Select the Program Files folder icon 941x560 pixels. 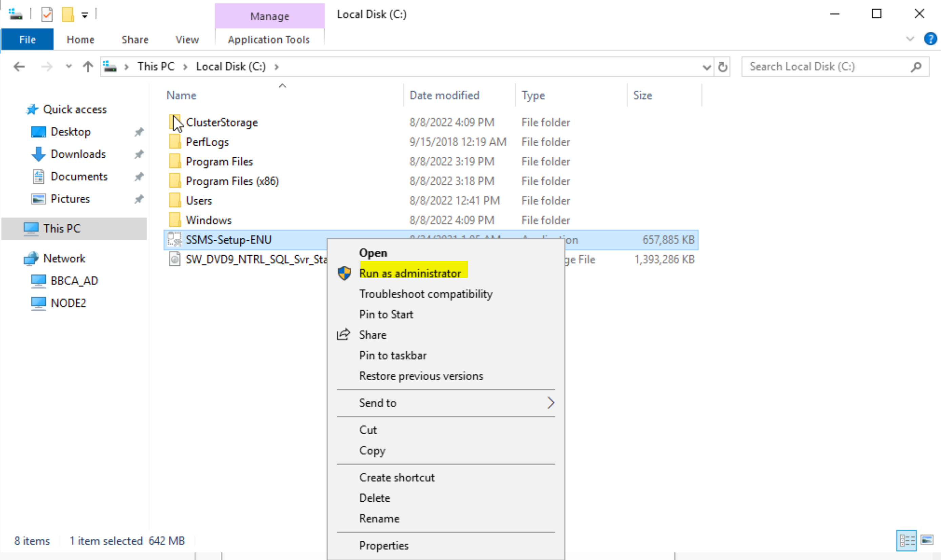(x=175, y=161)
